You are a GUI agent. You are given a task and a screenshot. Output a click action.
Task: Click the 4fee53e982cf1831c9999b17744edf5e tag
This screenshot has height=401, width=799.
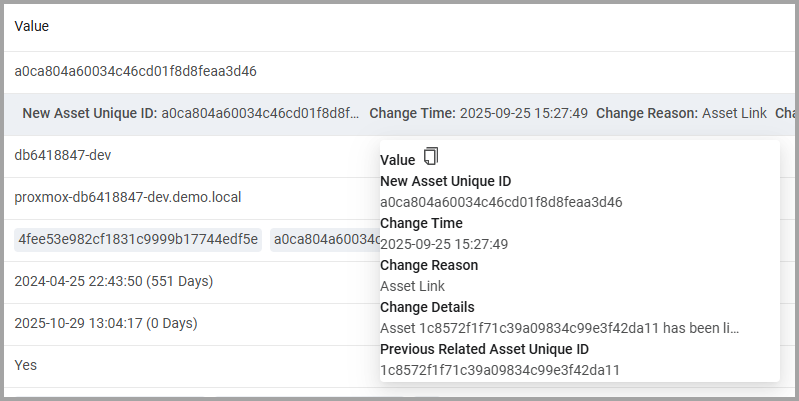pos(138,239)
